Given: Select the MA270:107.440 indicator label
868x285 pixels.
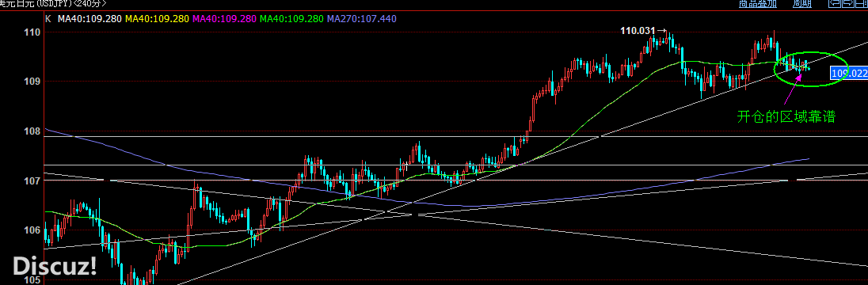Looking at the screenshot, I should (362, 19).
